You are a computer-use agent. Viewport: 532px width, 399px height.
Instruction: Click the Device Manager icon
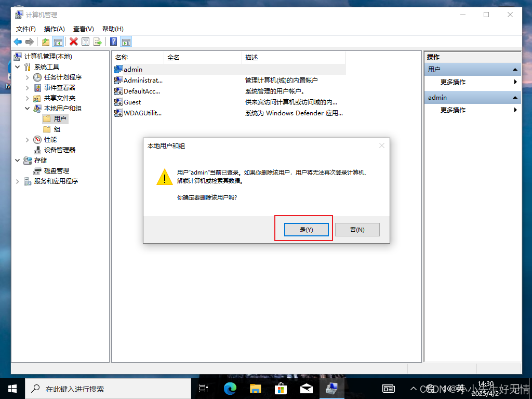click(37, 150)
